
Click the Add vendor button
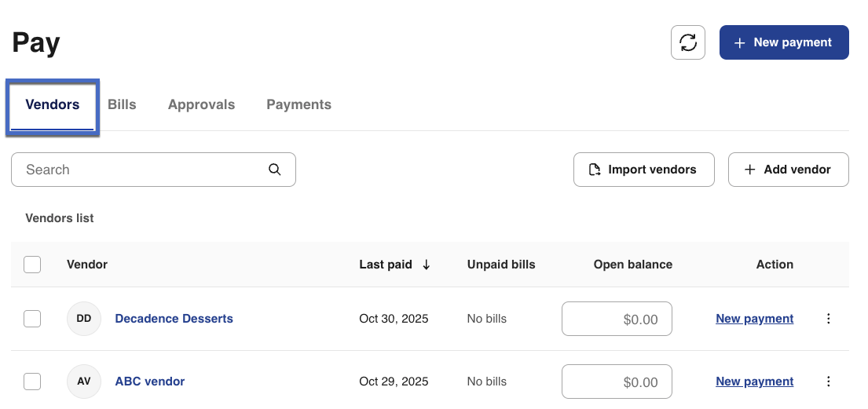coord(788,170)
